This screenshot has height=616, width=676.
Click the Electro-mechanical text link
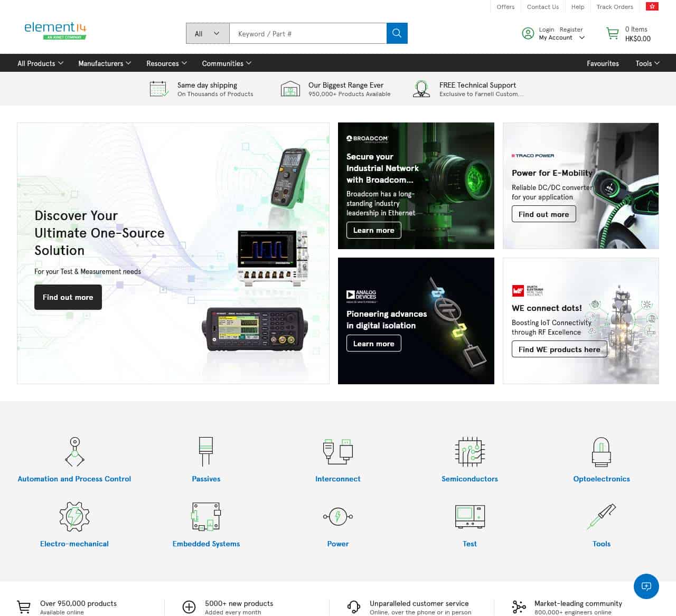pyautogui.click(x=74, y=544)
